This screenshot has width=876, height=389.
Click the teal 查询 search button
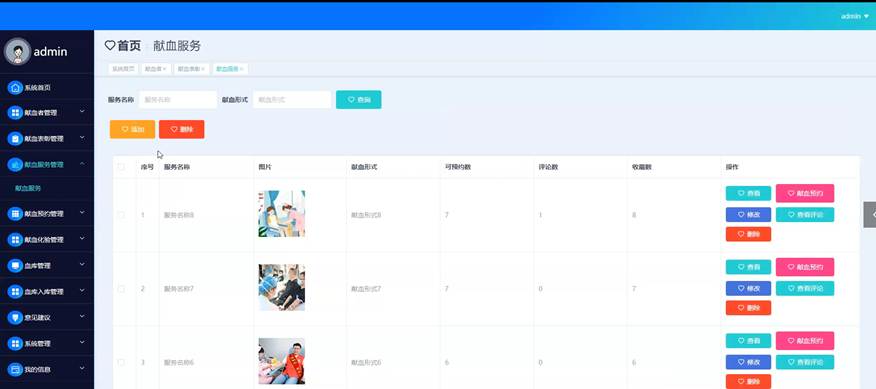[359, 99]
